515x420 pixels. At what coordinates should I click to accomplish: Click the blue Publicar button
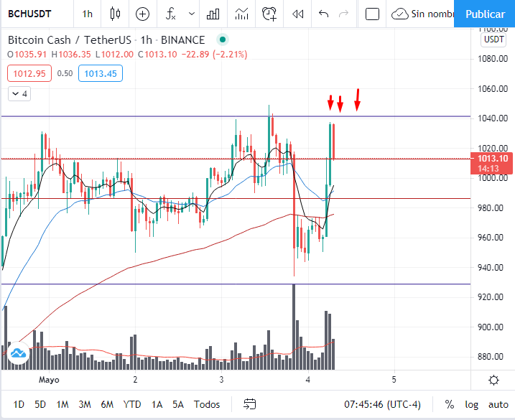[485, 14]
